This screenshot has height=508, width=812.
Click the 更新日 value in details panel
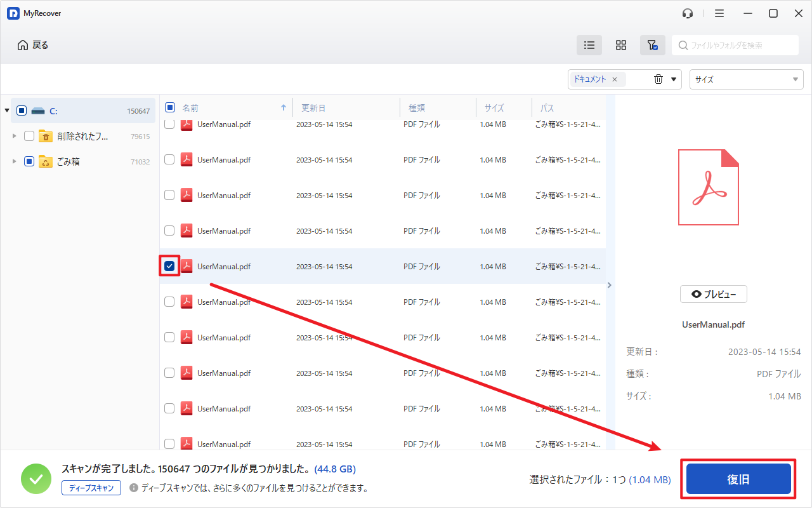(764, 352)
